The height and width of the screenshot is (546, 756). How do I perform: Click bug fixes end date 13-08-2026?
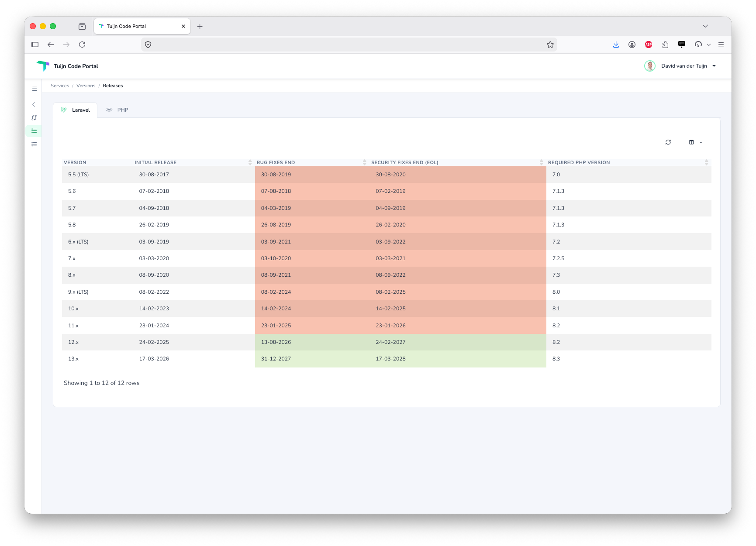click(276, 342)
